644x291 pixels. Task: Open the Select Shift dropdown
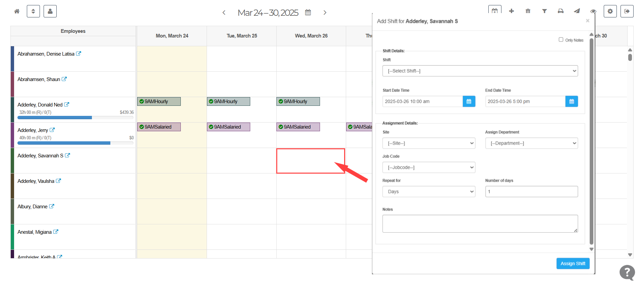pos(480,71)
